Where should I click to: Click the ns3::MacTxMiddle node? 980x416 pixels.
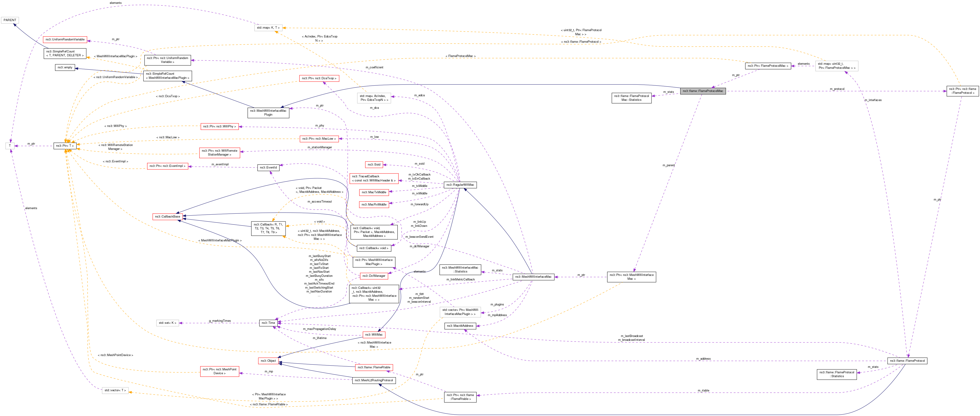point(374,192)
